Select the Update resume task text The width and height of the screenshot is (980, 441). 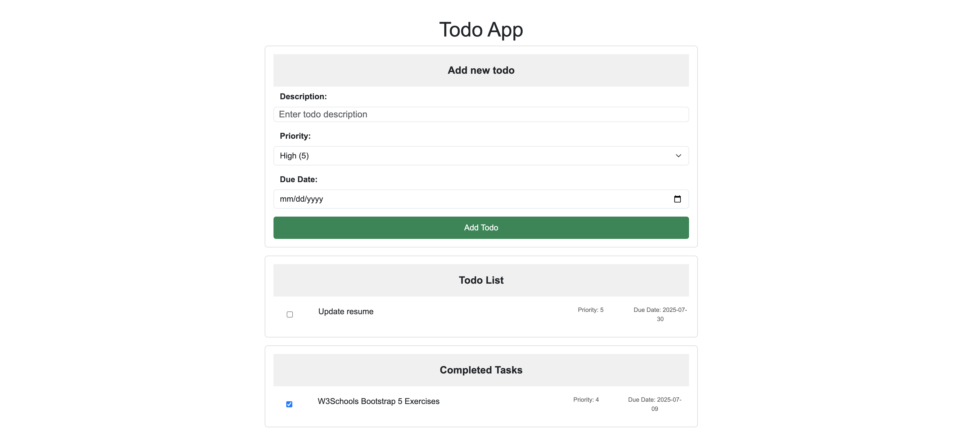coord(345,311)
